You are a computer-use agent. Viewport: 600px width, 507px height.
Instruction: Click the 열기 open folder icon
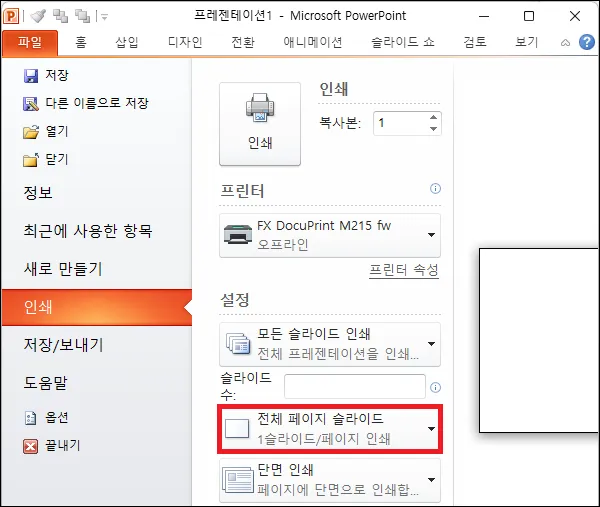coord(31,132)
